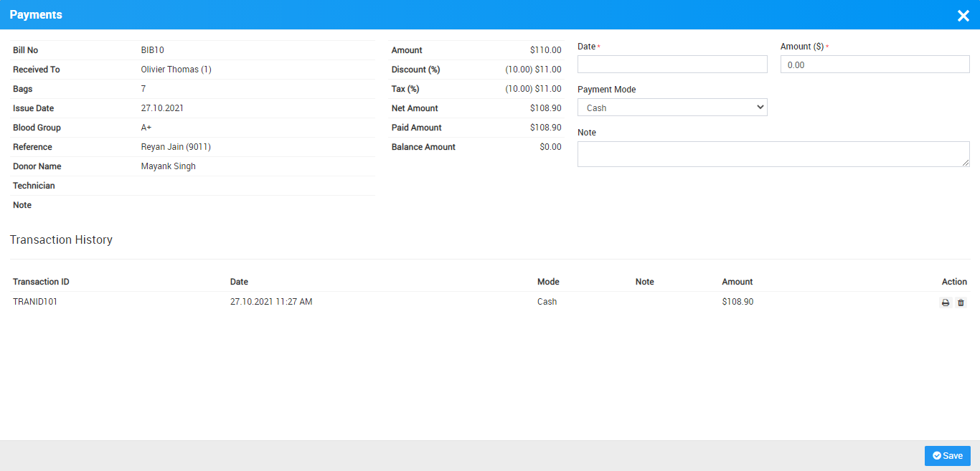The width and height of the screenshot is (980, 471).
Task: Click donor name Mayank Singh
Action: pos(169,166)
